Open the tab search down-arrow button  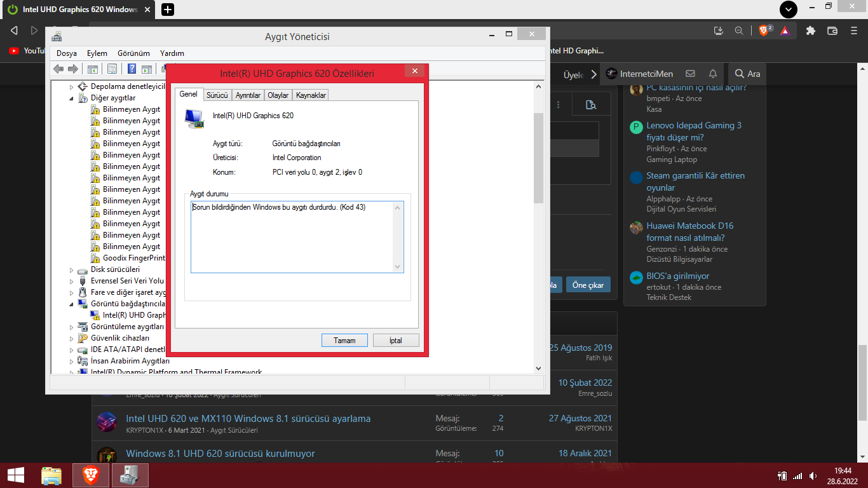[x=788, y=10]
